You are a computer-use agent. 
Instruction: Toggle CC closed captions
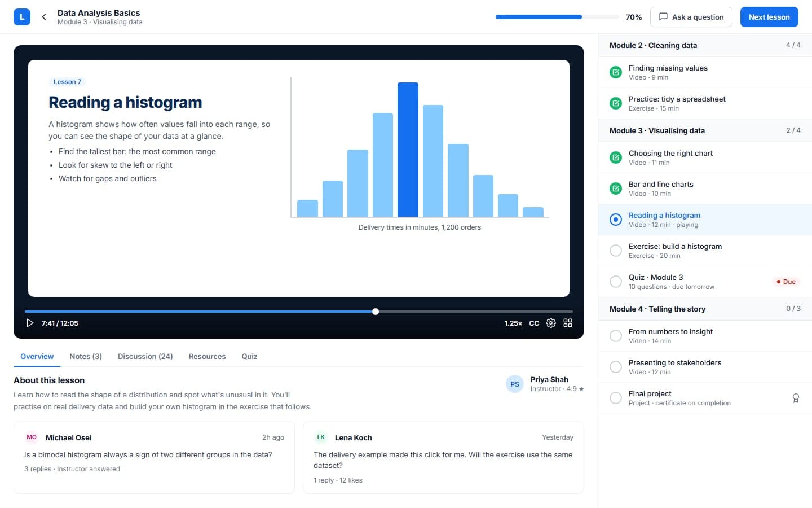[534, 323]
